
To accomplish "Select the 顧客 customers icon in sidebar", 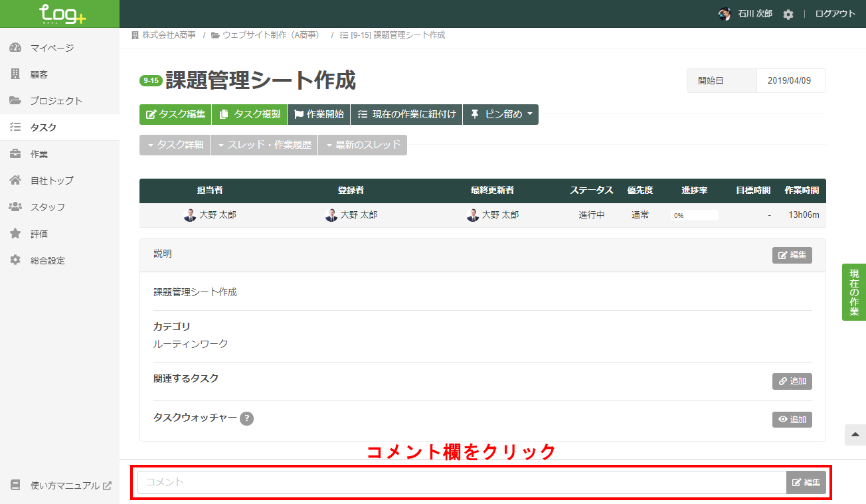I will [15, 74].
